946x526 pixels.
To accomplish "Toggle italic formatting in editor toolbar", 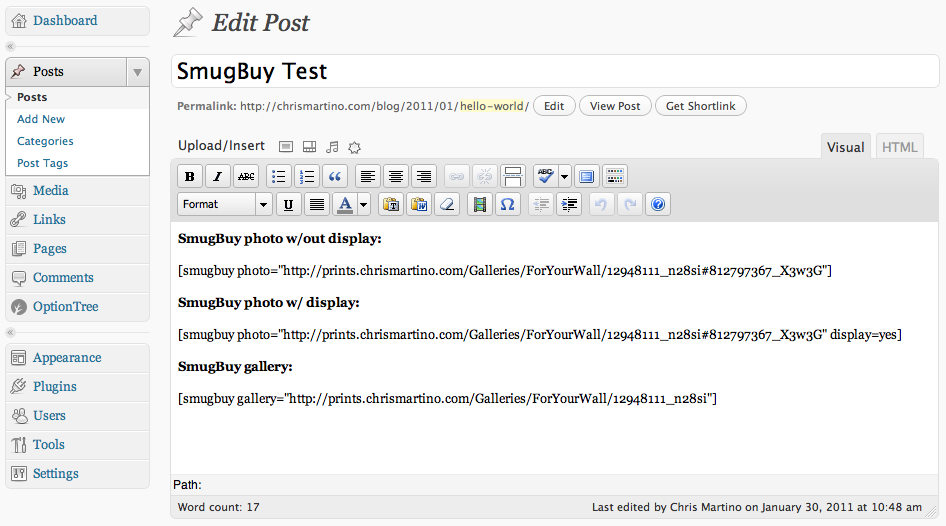I will pos(218,176).
